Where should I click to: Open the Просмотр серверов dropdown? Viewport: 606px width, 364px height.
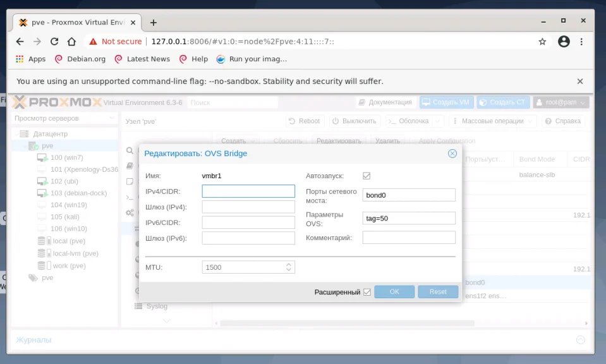pyautogui.click(x=64, y=118)
